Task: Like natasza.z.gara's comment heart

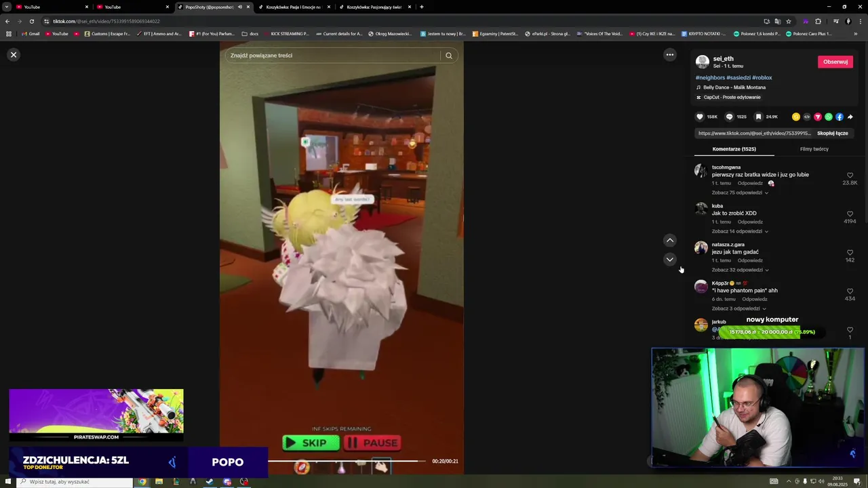Action: [850, 253]
